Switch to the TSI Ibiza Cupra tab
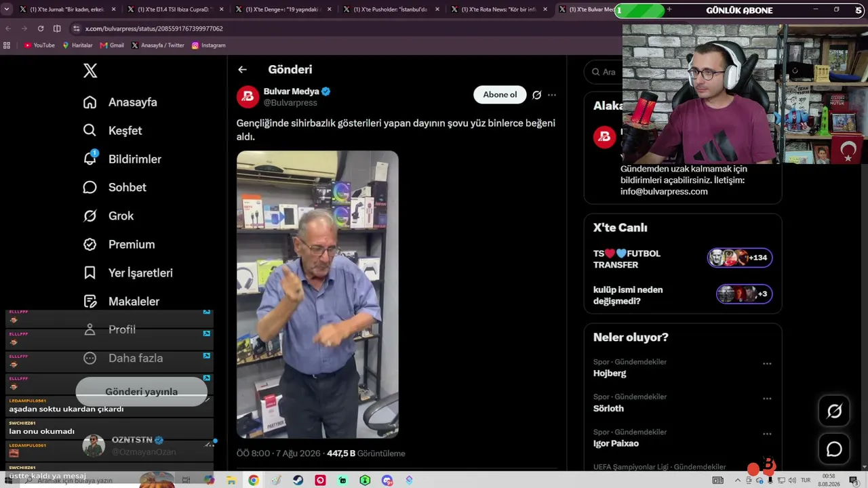 coord(176,9)
